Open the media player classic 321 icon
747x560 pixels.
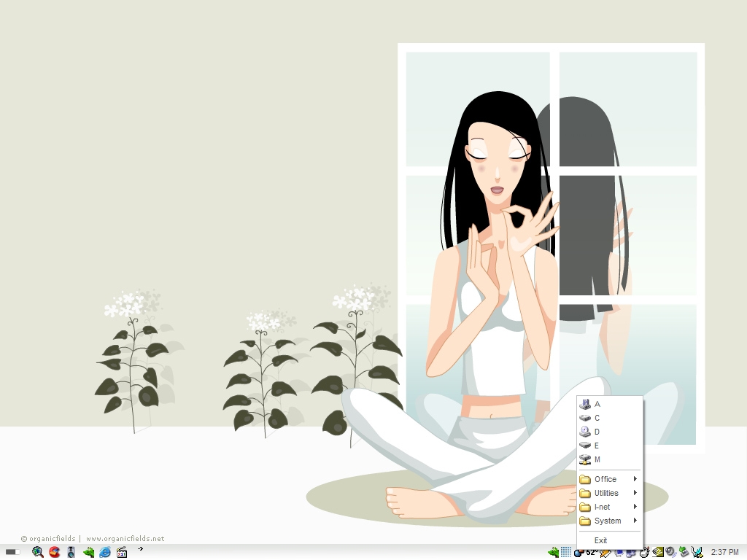[122, 552]
